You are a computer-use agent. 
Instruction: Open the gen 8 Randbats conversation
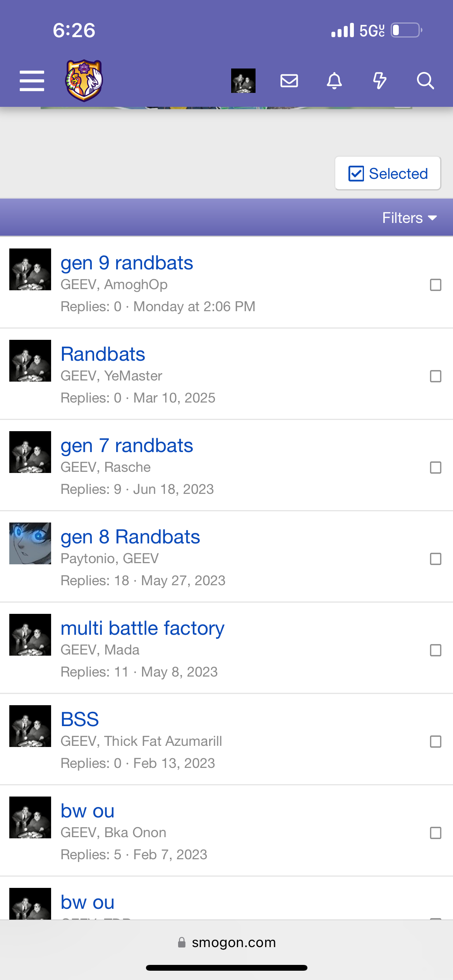click(130, 537)
